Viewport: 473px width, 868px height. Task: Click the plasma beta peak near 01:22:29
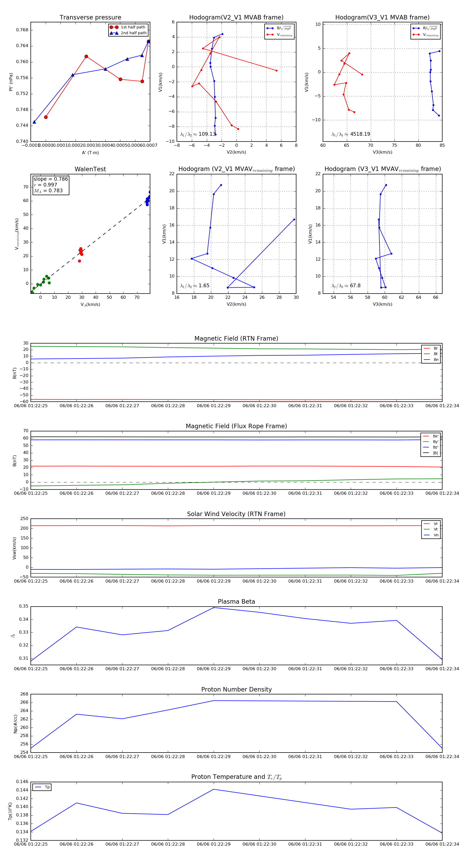pyautogui.click(x=214, y=608)
